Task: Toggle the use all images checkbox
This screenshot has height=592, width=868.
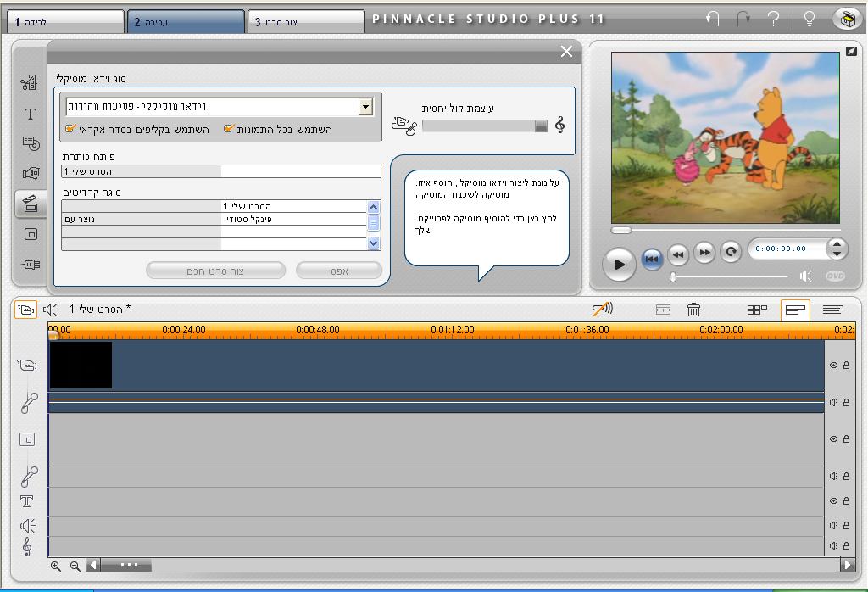Action: tap(229, 128)
